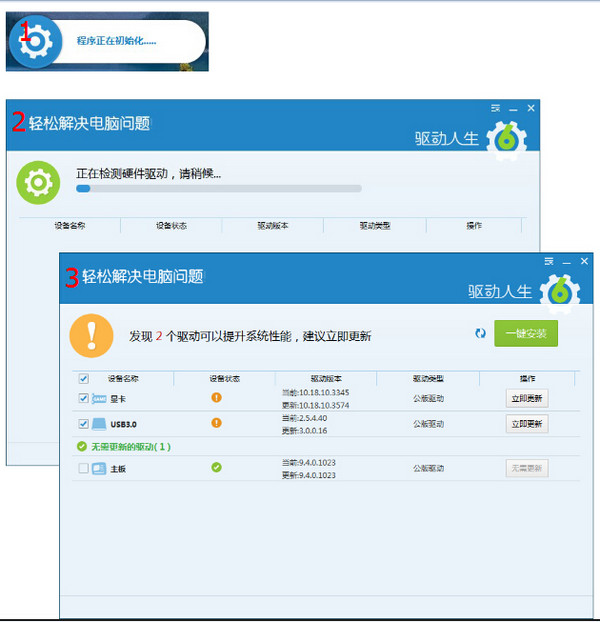Click the orange status icon in USB3.0 row
The width and height of the screenshot is (600, 622).
pos(217,422)
